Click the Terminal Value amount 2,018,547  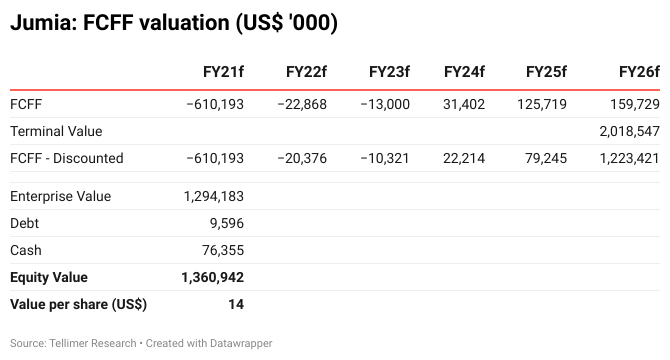[x=629, y=131]
